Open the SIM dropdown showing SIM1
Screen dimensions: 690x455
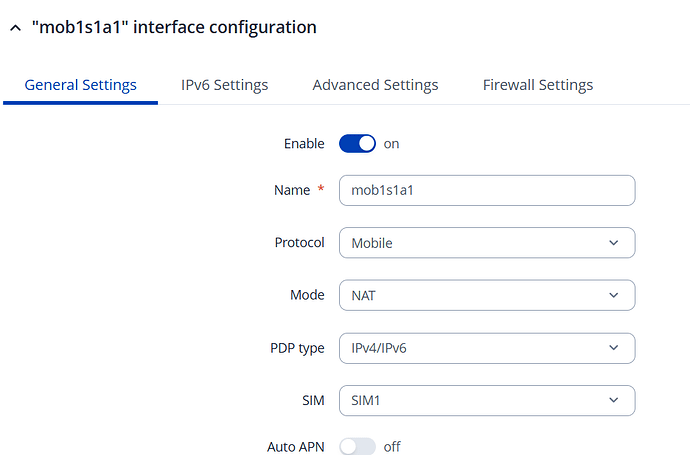coord(486,401)
